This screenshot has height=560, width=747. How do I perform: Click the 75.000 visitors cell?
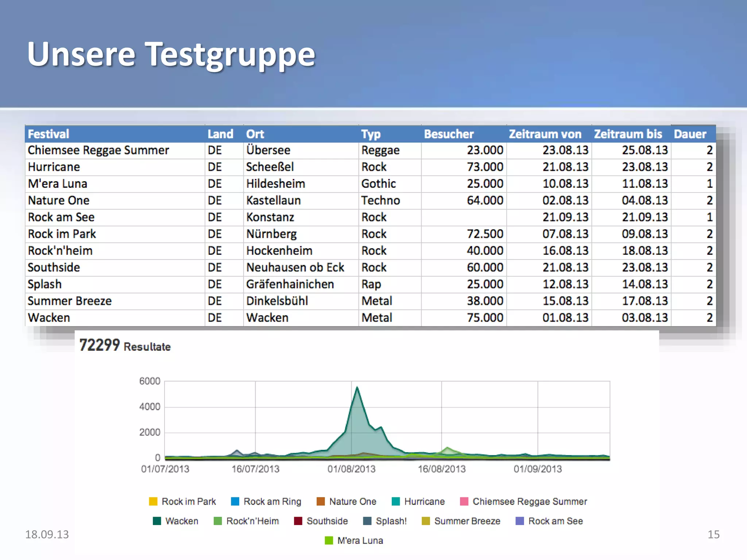pyautogui.click(x=464, y=318)
